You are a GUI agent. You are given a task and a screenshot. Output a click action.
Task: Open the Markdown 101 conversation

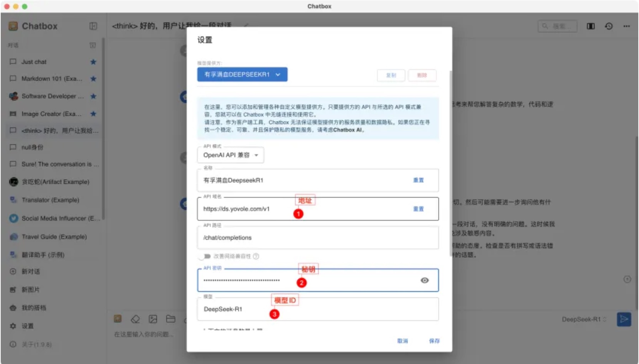pyautogui.click(x=53, y=79)
